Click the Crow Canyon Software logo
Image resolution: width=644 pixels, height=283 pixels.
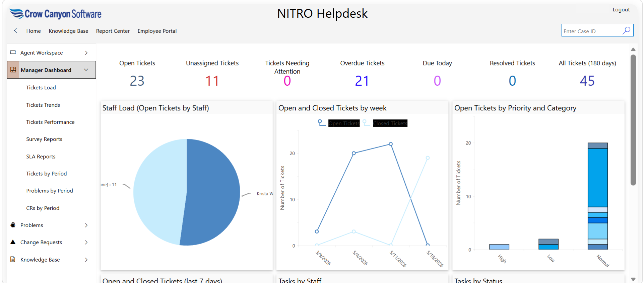pyautogui.click(x=56, y=14)
